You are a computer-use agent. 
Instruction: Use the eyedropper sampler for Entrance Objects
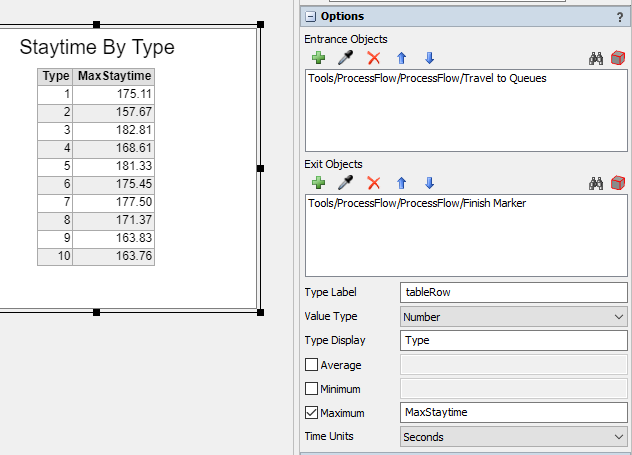tap(346, 58)
